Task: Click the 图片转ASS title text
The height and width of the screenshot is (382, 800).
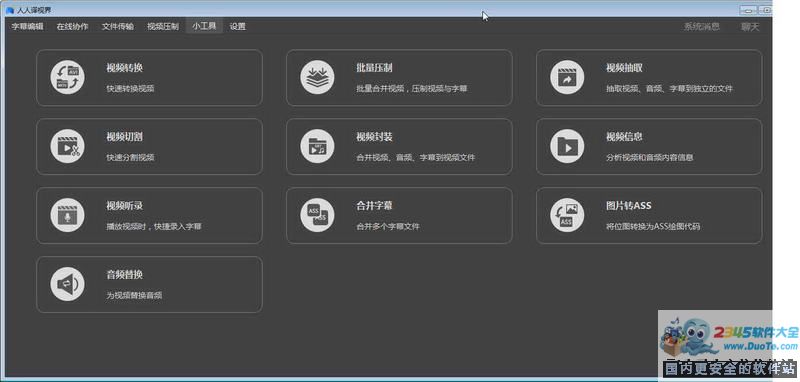Action: click(628, 206)
